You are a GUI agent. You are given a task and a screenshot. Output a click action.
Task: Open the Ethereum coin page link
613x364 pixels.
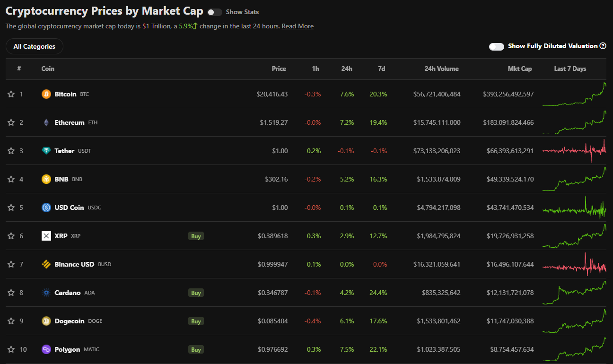[70, 122]
